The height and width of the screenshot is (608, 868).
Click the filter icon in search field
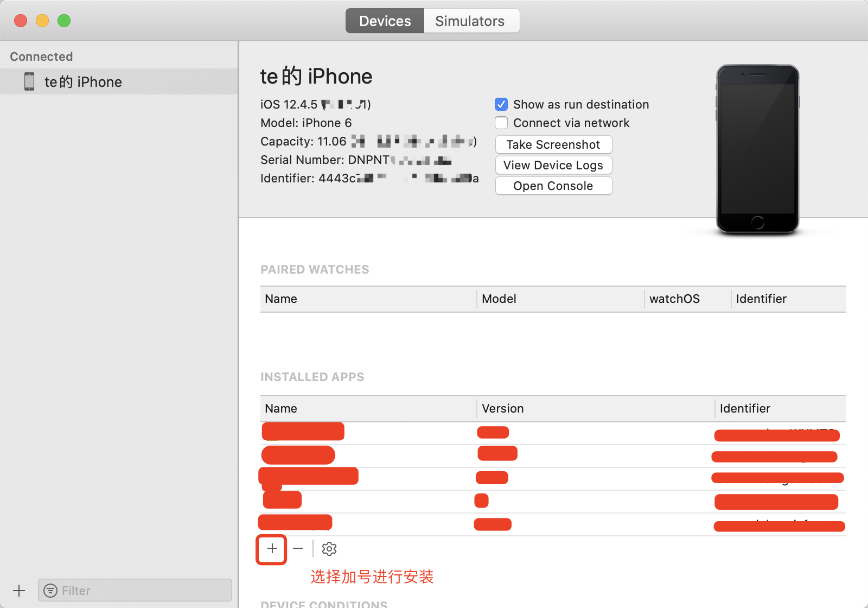pos(50,591)
